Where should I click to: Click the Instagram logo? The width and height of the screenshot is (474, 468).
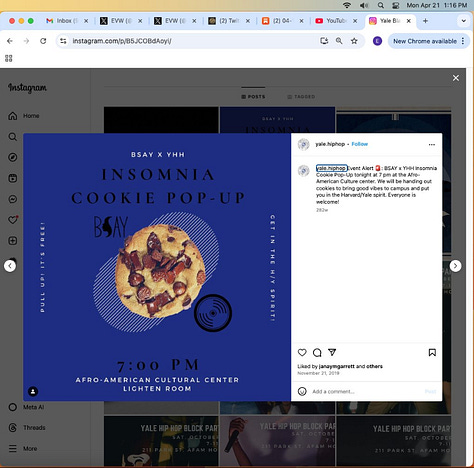click(27, 88)
